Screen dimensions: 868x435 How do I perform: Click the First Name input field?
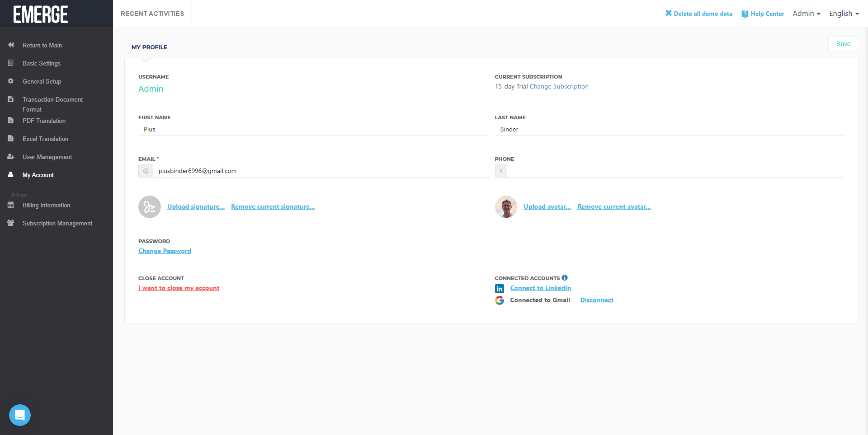coord(313,129)
